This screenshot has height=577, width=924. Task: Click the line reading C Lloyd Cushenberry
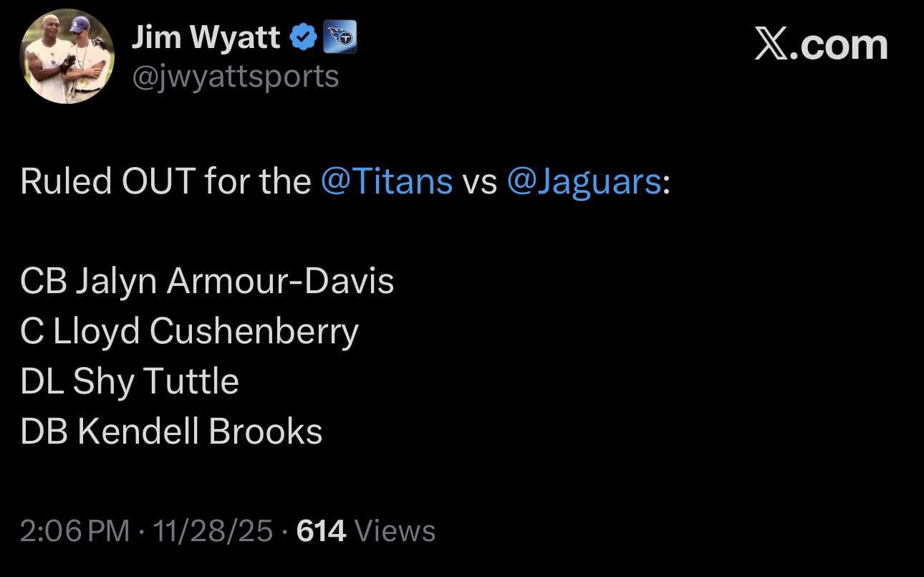click(x=190, y=330)
